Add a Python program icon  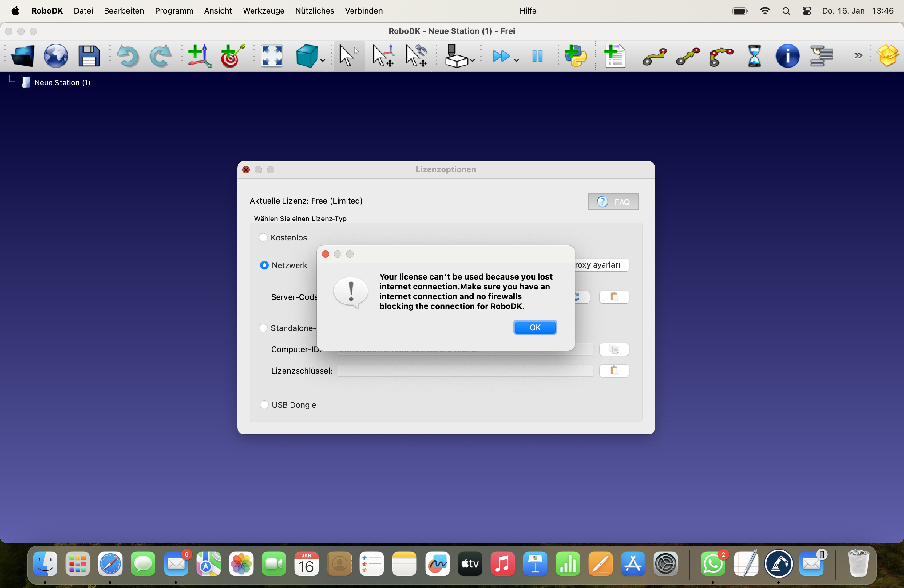pos(576,56)
